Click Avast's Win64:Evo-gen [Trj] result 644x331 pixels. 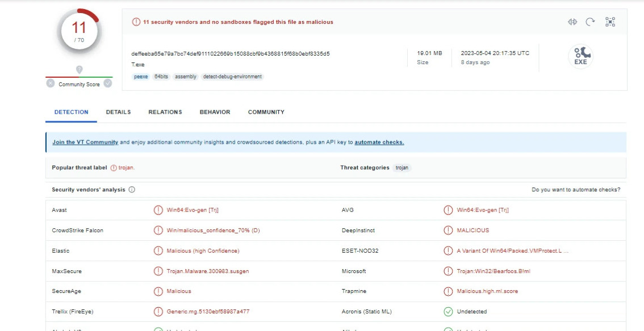point(193,210)
